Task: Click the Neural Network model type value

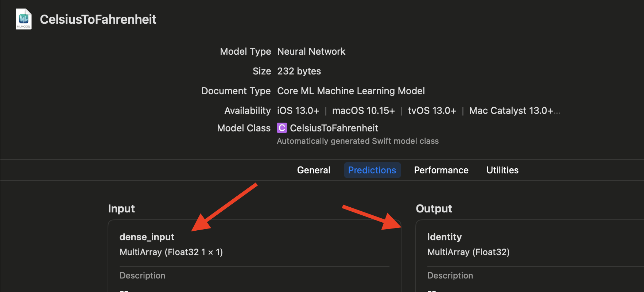Action: pyautogui.click(x=311, y=51)
